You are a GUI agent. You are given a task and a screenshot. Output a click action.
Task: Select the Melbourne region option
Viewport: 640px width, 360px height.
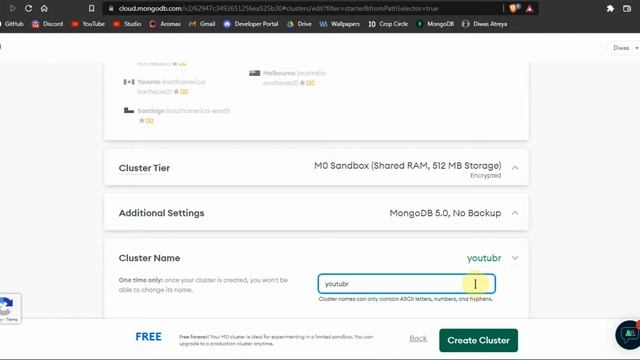pos(288,78)
